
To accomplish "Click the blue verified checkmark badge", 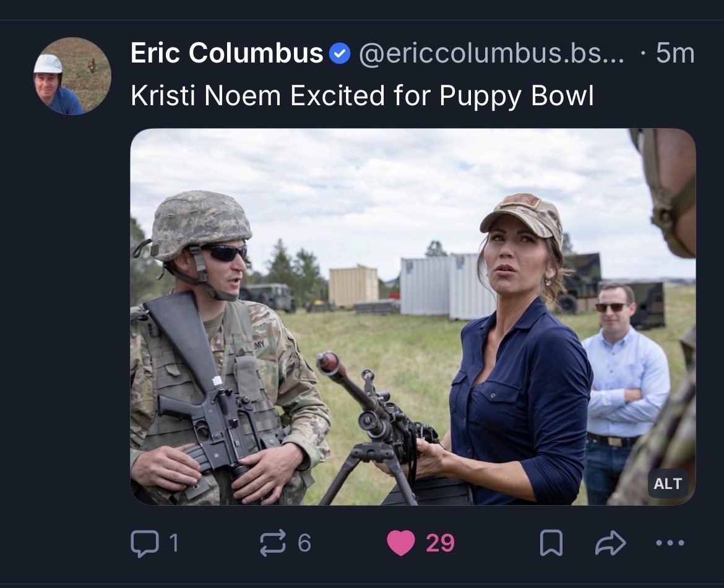I will point(340,54).
